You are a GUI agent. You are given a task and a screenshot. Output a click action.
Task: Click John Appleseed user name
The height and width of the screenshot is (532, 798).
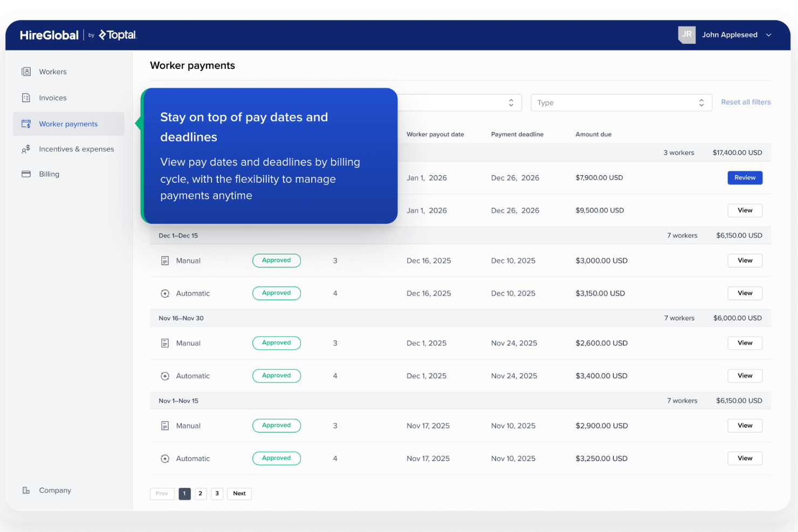click(x=730, y=34)
